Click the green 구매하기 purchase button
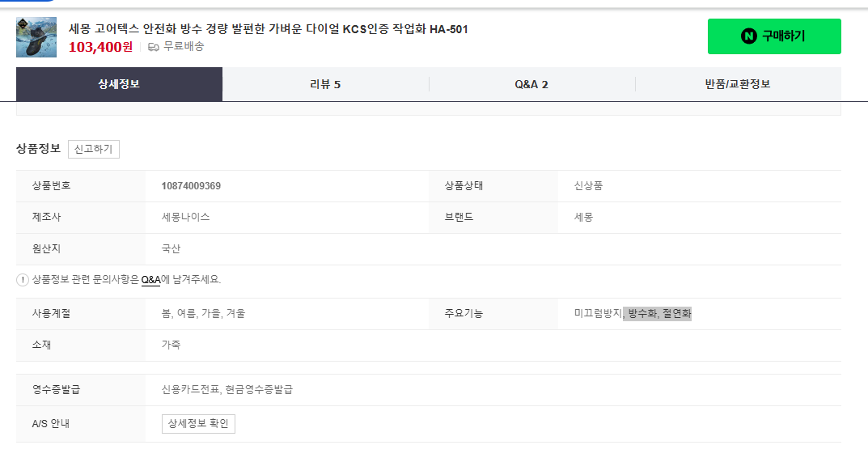 pos(774,36)
